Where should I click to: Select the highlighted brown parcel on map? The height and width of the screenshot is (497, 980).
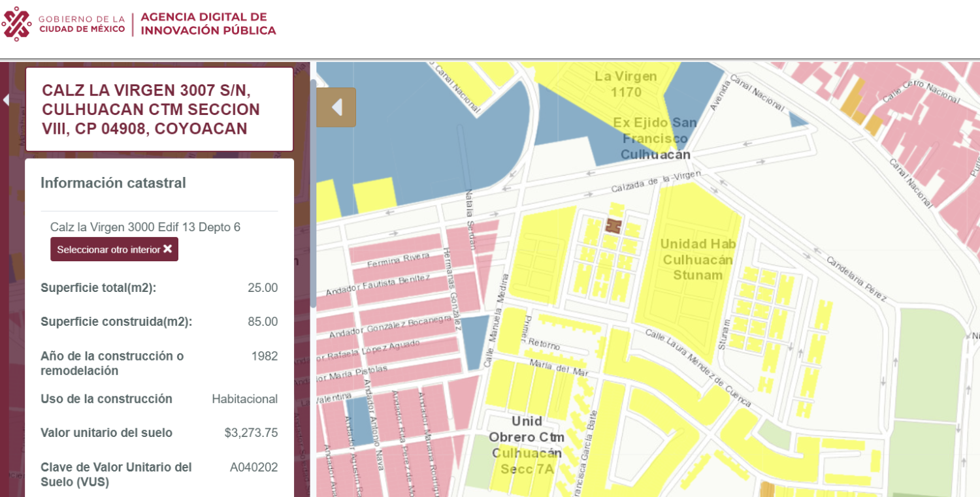(613, 226)
